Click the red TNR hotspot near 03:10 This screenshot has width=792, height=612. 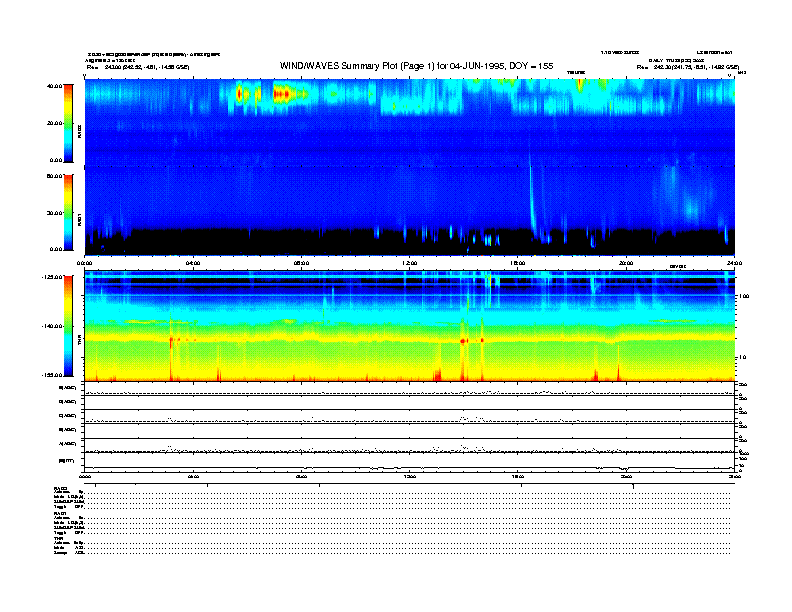click(171, 341)
